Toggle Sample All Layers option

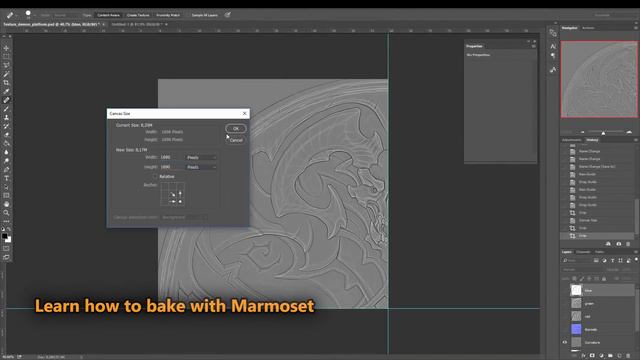click(204, 15)
